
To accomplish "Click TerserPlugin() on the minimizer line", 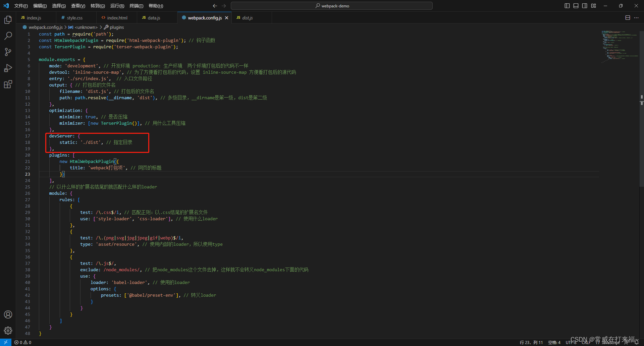I will pos(119,123).
